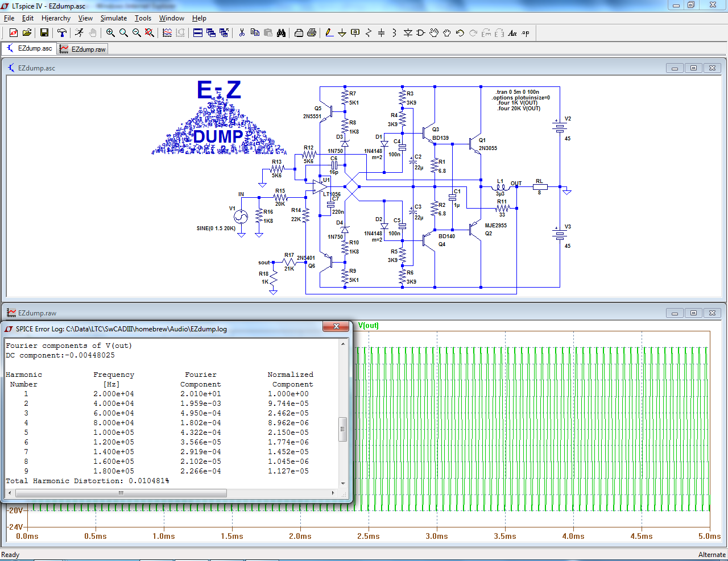Open the Window menu
The height and width of the screenshot is (561, 728).
coord(171,18)
